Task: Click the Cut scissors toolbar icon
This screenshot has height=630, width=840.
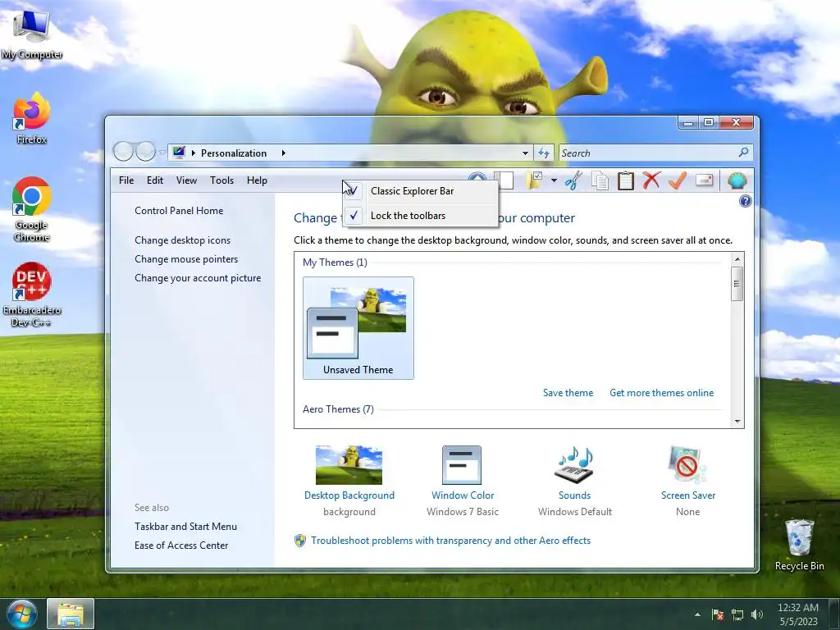Action: (x=573, y=180)
